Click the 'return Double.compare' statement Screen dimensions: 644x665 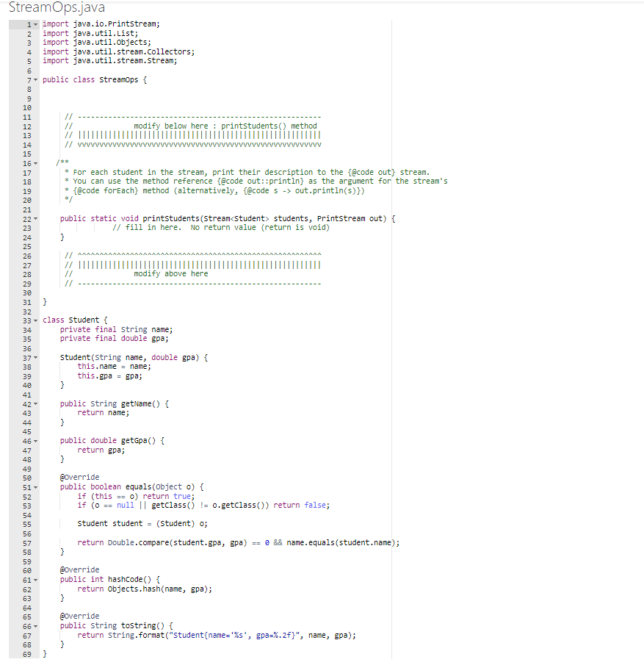(238, 542)
